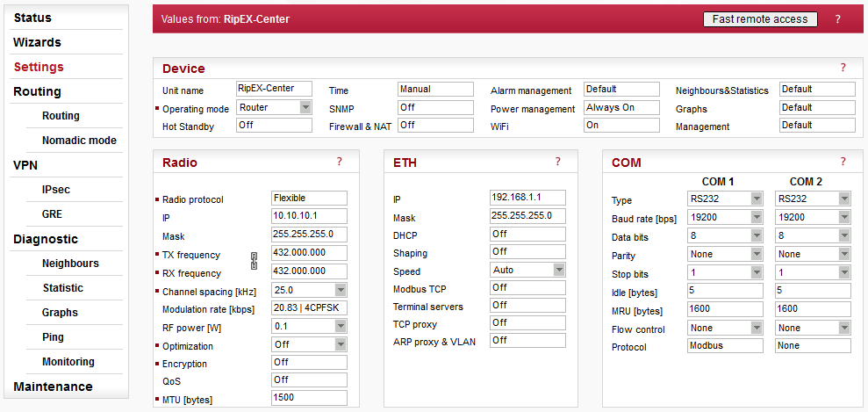Viewport: 868px width, 412px height.
Task: Open help icon in the COM panel
Action: click(843, 162)
